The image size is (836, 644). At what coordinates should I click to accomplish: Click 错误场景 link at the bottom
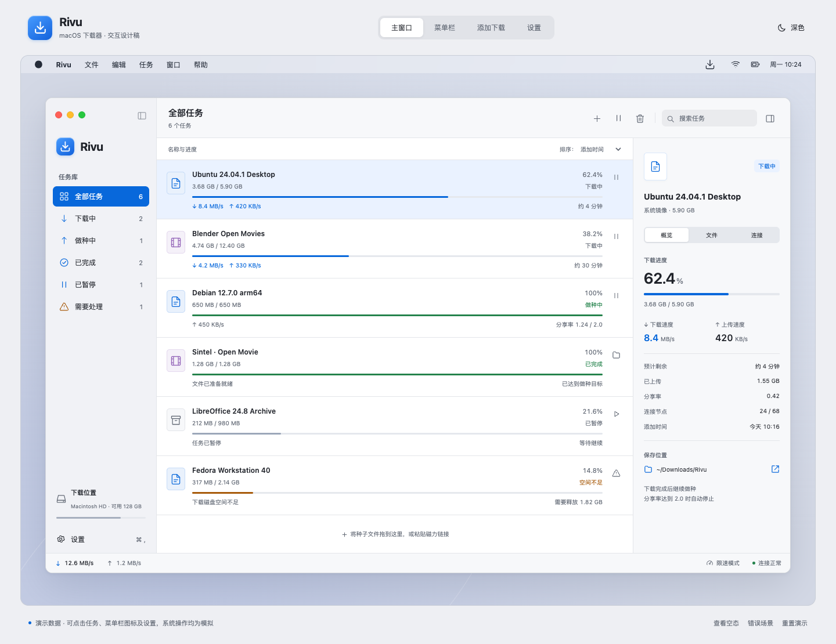tap(761, 623)
